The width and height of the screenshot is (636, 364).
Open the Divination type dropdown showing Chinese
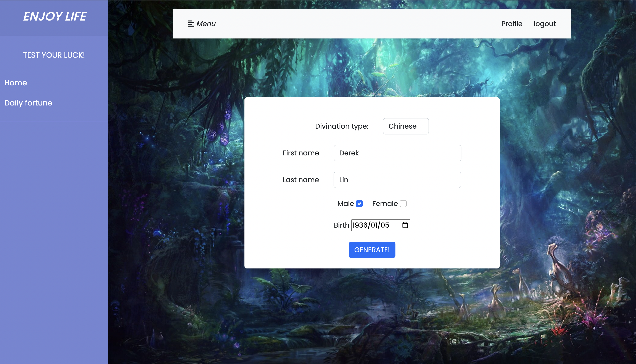(x=406, y=126)
